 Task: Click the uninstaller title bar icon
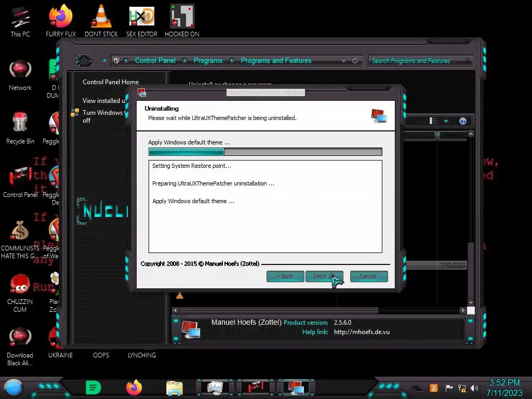[142, 92]
